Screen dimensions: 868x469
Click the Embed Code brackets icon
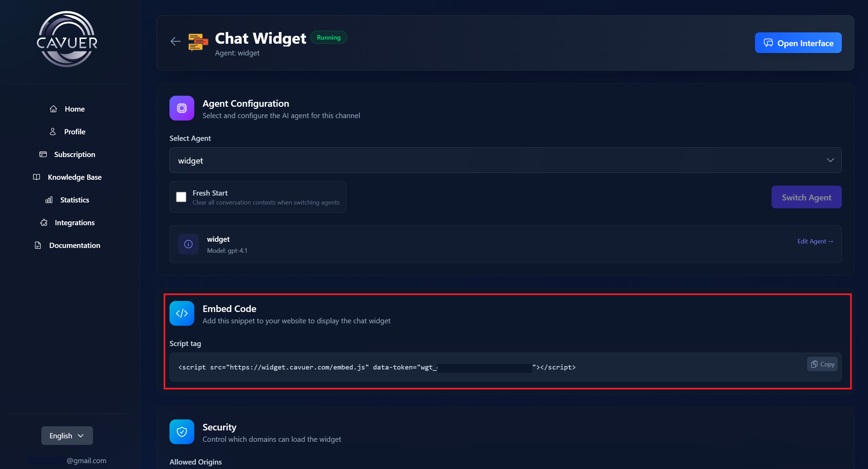(x=182, y=313)
